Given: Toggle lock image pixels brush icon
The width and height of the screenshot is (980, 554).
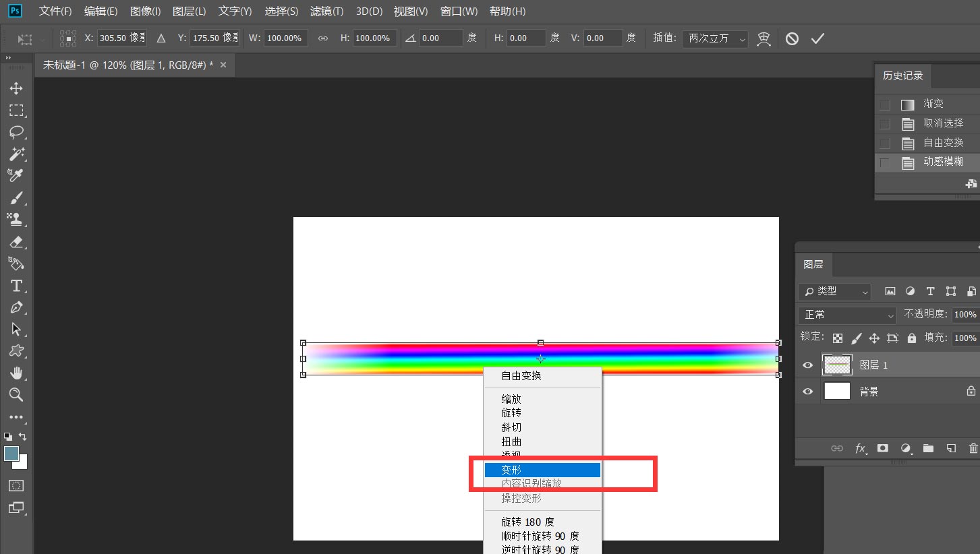Looking at the screenshot, I should click(x=856, y=338).
